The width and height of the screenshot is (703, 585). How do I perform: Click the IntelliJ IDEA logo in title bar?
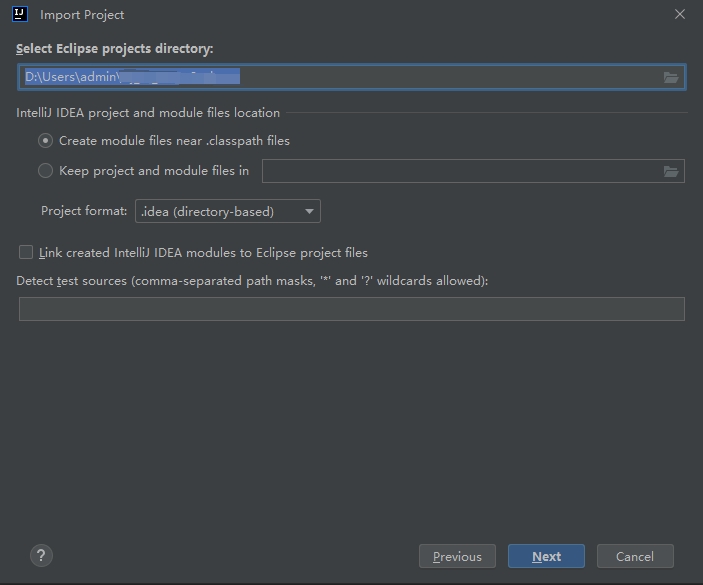coord(20,15)
